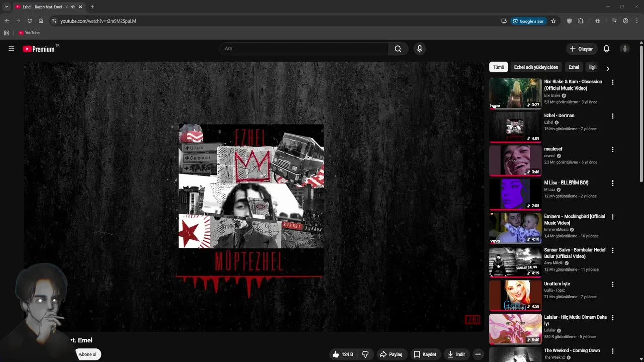Open the YouTube hamburger guide menu
Screen dimensions: 644x362
click(11, 49)
